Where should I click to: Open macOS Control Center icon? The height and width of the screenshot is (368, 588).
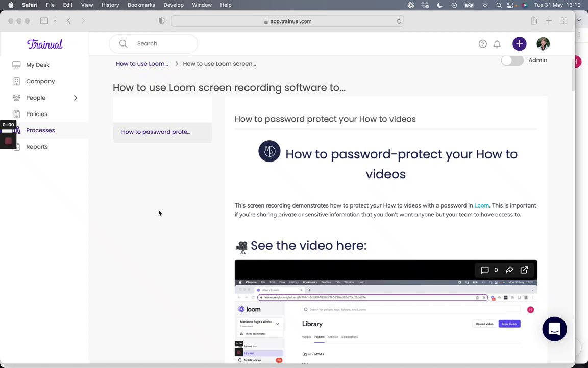pos(510,5)
